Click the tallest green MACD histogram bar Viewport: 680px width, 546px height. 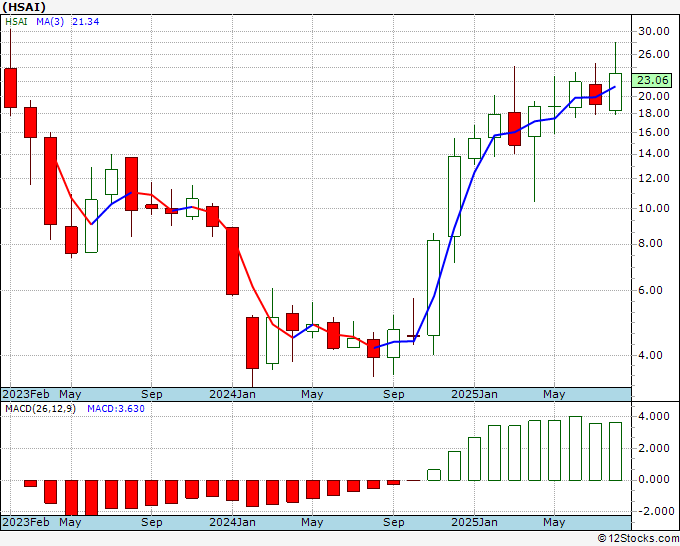[575, 448]
